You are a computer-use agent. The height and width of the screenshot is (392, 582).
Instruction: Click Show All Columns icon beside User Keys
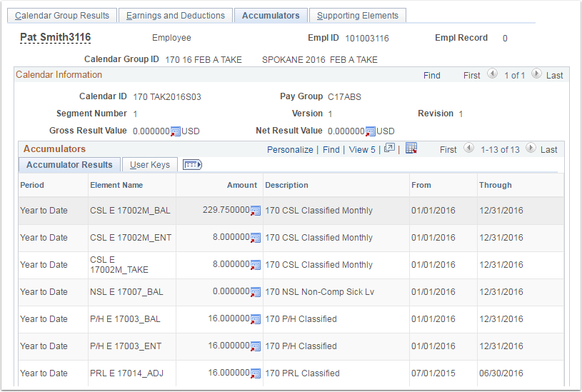[192, 164]
